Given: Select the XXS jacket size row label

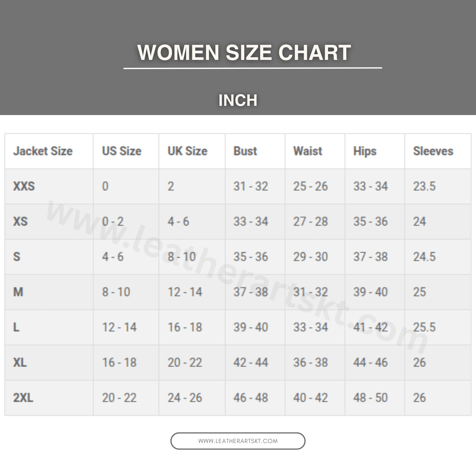Looking at the screenshot, I should click(24, 186).
